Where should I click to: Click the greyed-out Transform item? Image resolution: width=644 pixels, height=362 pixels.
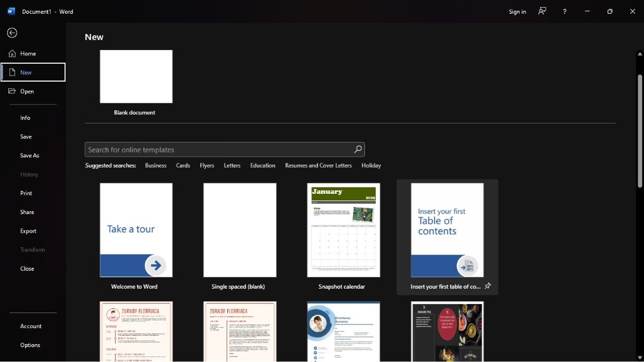point(32,250)
